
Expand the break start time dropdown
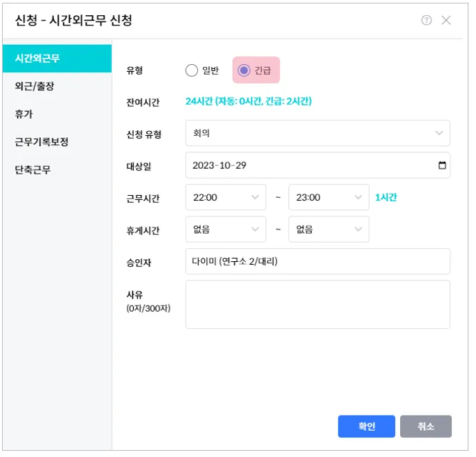(x=226, y=230)
